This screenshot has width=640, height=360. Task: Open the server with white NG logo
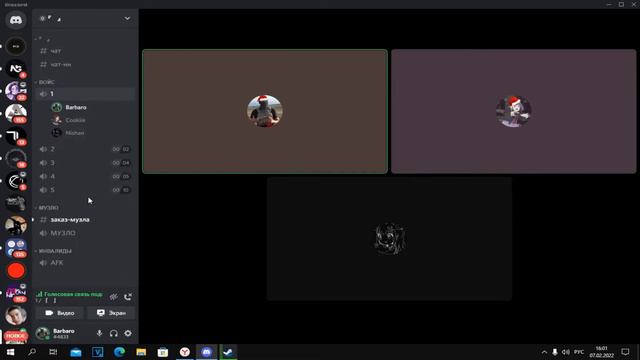tap(16, 69)
